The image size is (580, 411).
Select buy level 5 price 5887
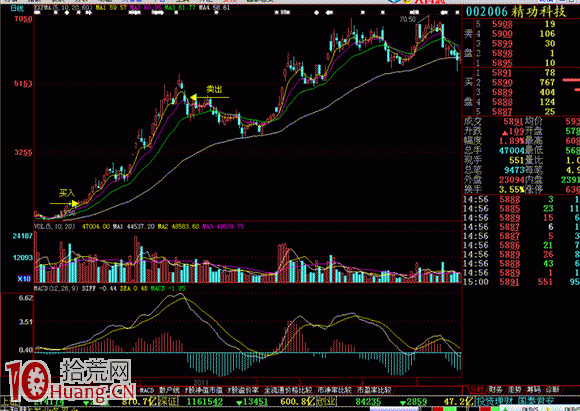pos(502,111)
